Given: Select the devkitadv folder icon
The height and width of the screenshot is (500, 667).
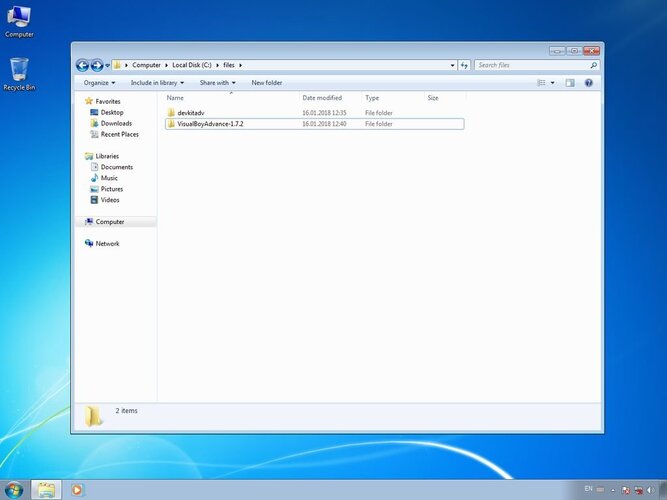Looking at the screenshot, I should [171, 113].
